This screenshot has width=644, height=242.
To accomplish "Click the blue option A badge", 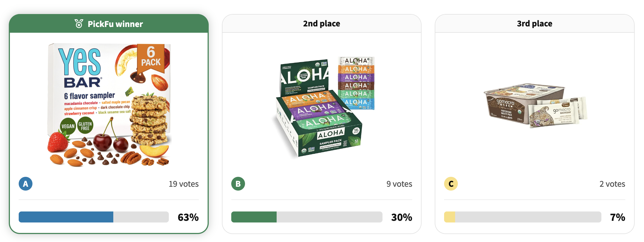I will (x=26, y=184).
